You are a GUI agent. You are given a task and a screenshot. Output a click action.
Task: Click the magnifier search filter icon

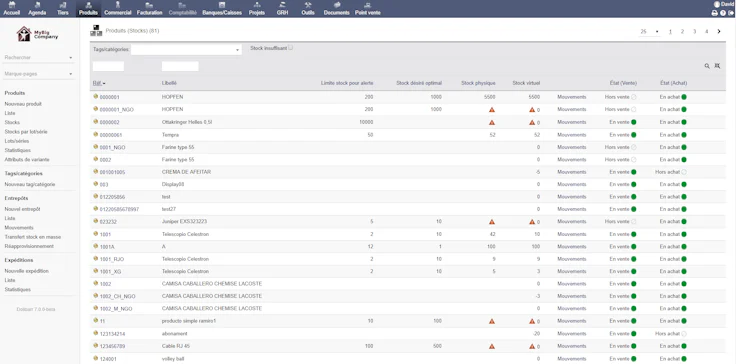pyautogui.click(x=707, y=66)
